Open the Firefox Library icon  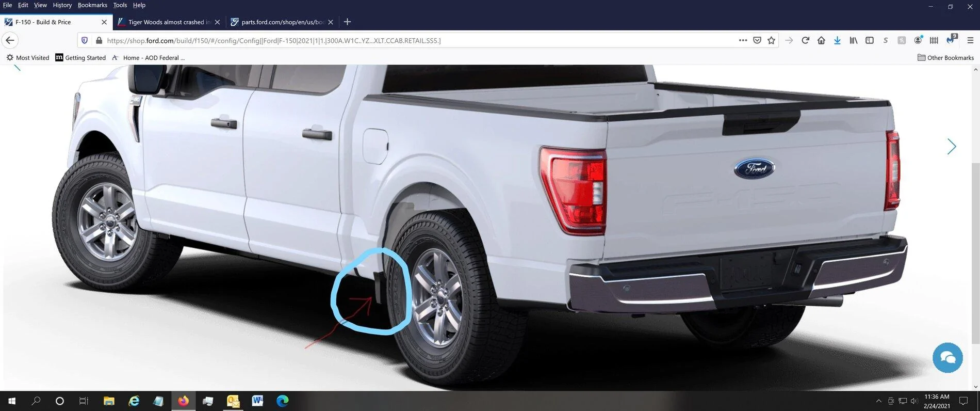point(854,40)
